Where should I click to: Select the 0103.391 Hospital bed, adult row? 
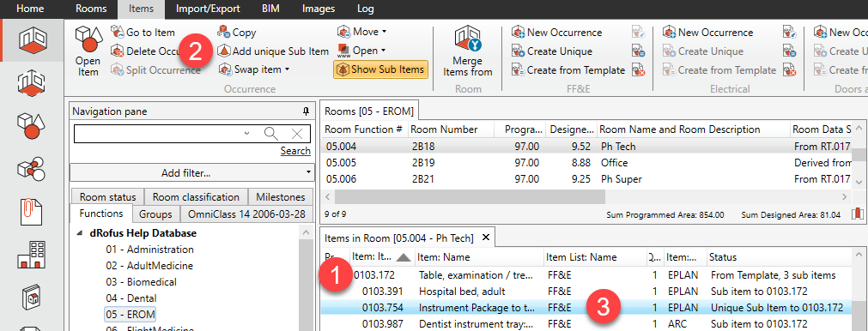click(586, 291)
